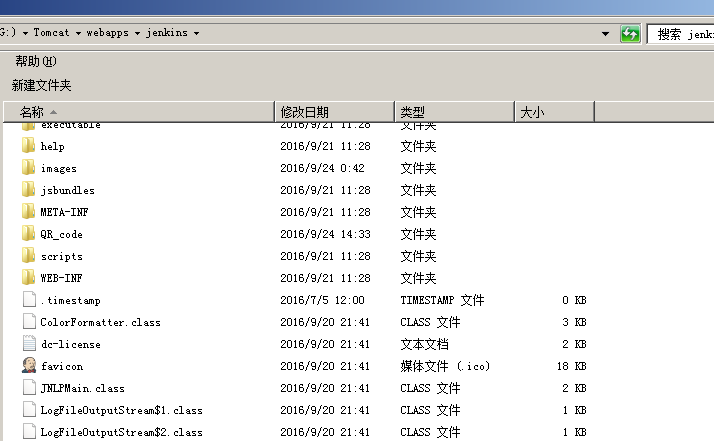This screenshot has height=441, width=714.
Task: Select the LogFileOutputStream$2.class file name
Action: click(121, 432)
